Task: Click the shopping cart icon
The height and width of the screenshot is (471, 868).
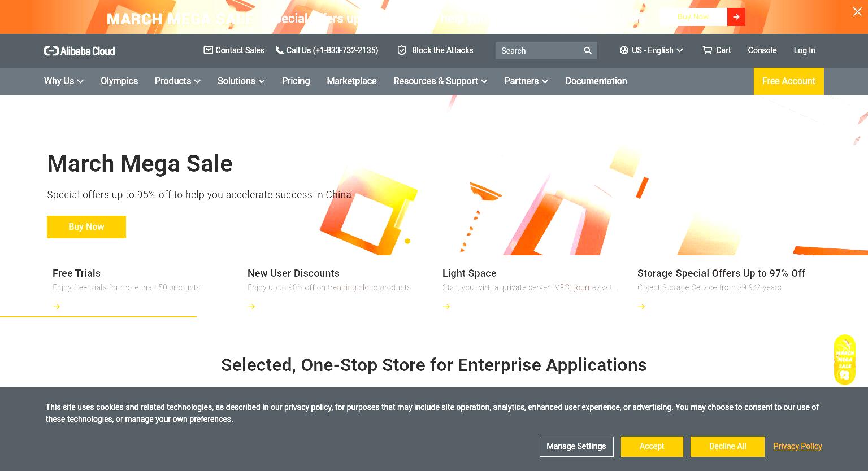Action: pyautogui.click(x=707, y=50)
